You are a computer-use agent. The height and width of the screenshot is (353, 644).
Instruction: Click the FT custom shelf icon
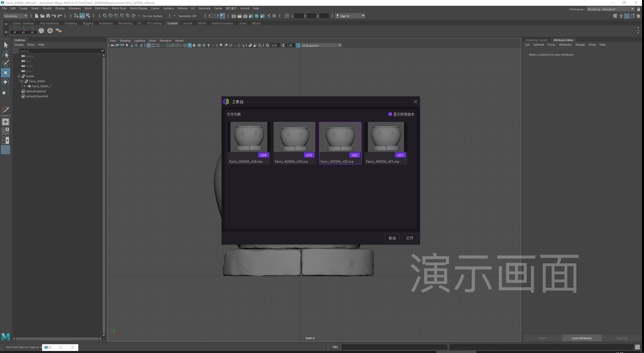(x=15, y=31)
